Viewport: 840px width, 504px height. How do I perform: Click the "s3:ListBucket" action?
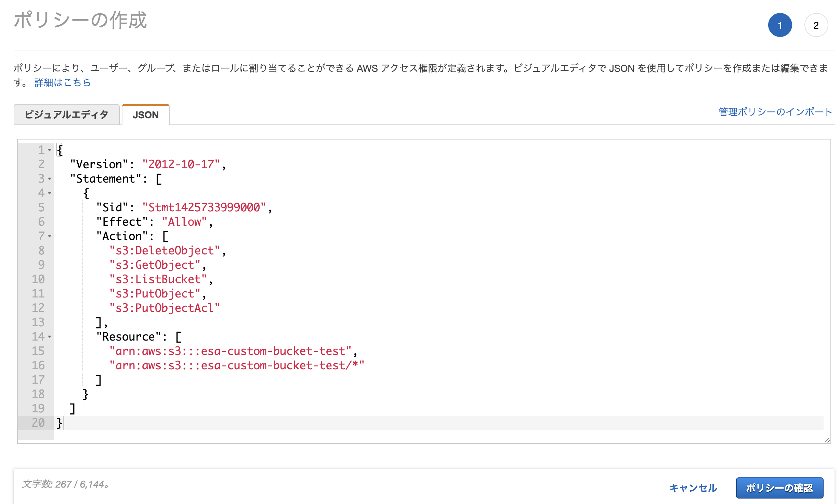pyautogui.click(x=158, y=279)
